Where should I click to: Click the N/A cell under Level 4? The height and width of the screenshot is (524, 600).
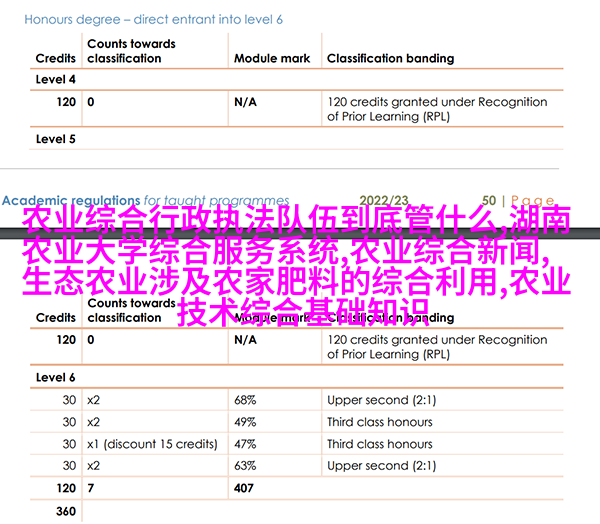[x=245, y=102]
